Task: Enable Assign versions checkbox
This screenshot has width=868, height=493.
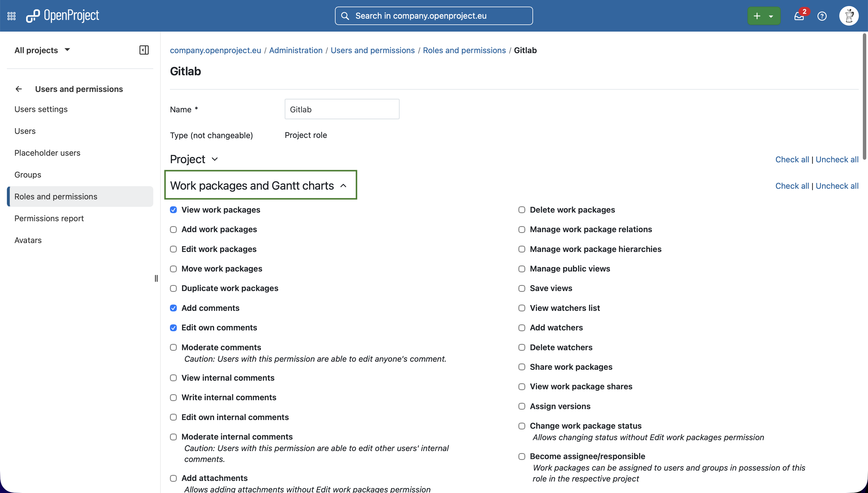Action: tap(522, 406)
